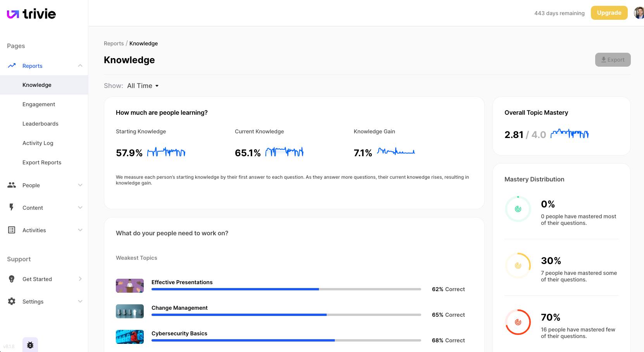Open the All Time period dropdown
The image size is (644, 352).
[x=143, y=86]
